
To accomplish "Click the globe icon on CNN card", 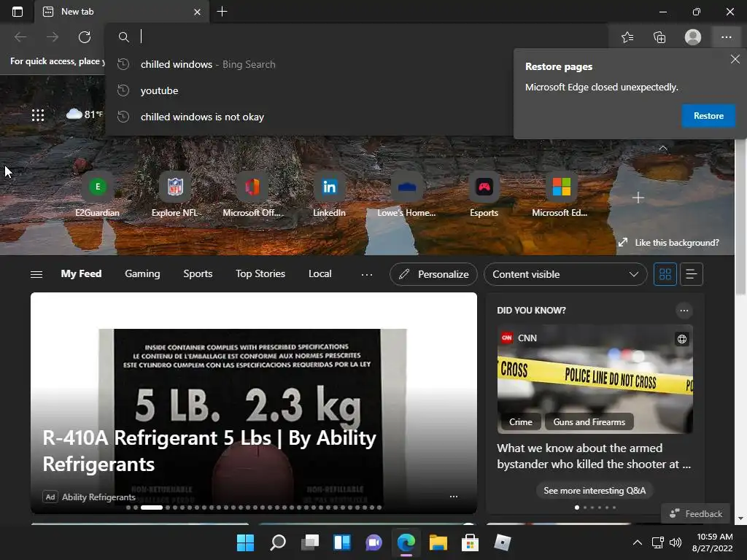I will pyautogui.click(x=682, y=338).
